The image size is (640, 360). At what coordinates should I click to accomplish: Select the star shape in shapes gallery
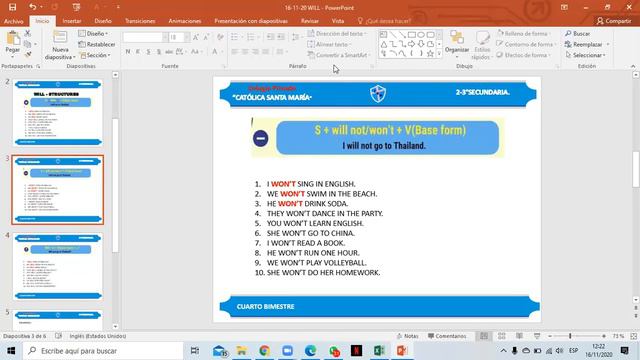pos(430,53)
